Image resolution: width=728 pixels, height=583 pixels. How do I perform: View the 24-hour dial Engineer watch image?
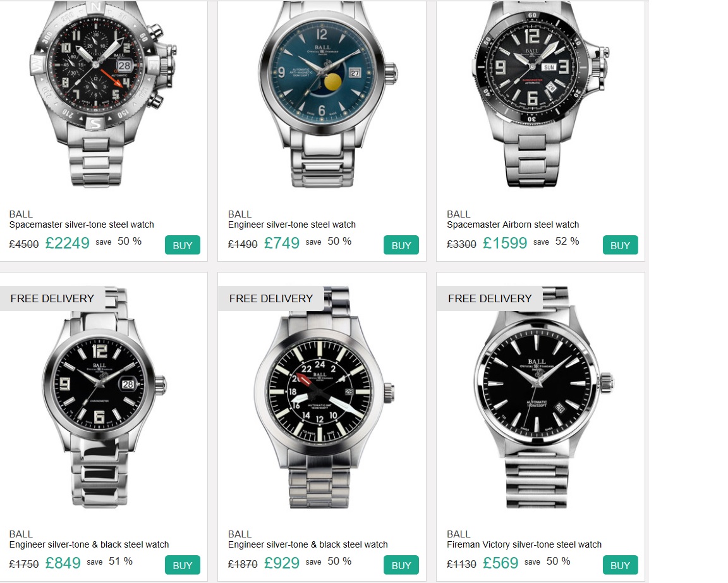(x=323, y=397)
